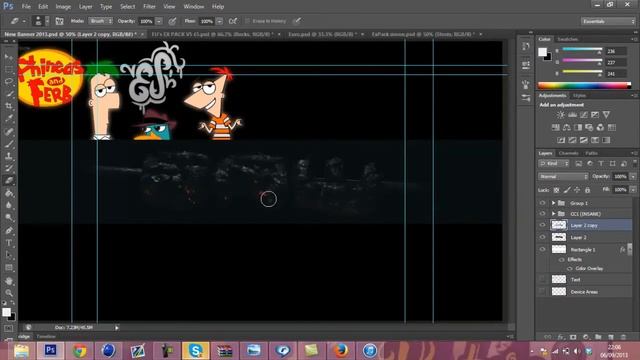This screenshot has width=640, height=360.
Task: Select the Clone Stamp tool
Action: [x=9, y=156]
